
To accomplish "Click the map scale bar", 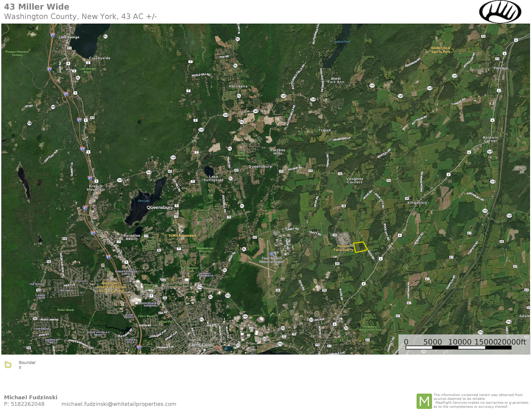I will pos(458,347).
